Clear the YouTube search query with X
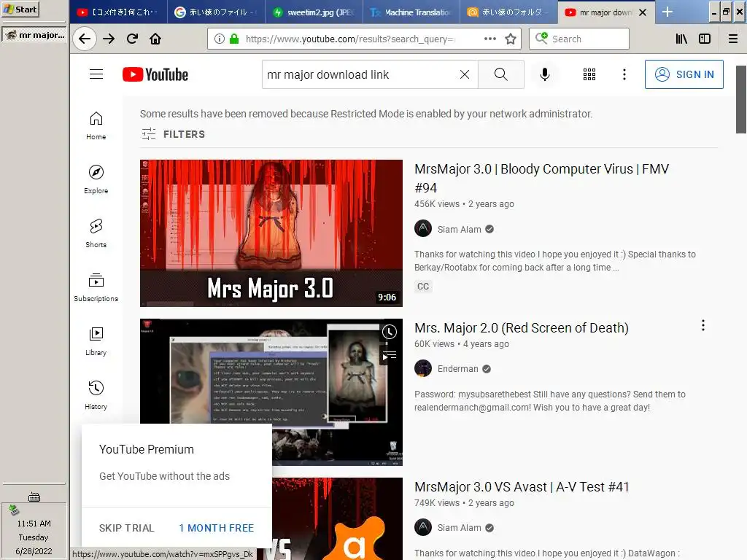 (465, 74)
